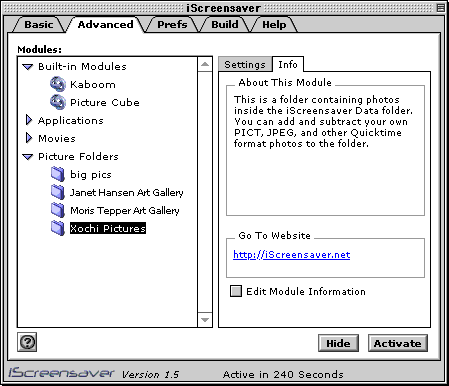
Task: Select the Advanced tab
Action: [105, 24]
